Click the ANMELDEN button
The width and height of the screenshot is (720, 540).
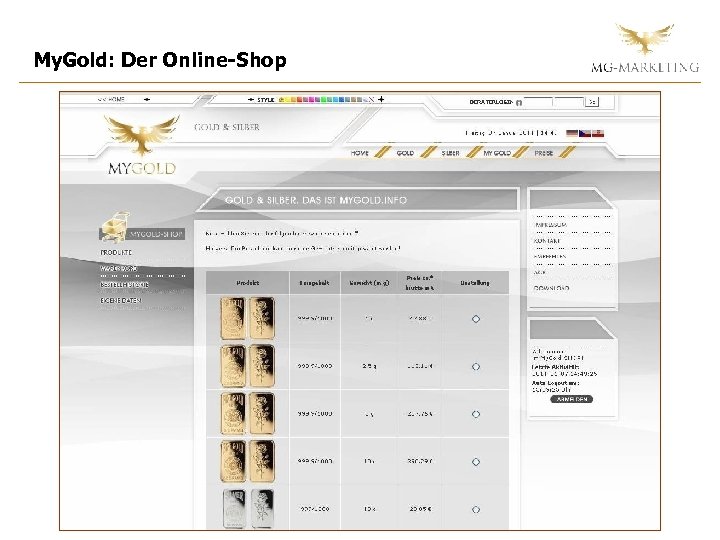pos(572,399)
